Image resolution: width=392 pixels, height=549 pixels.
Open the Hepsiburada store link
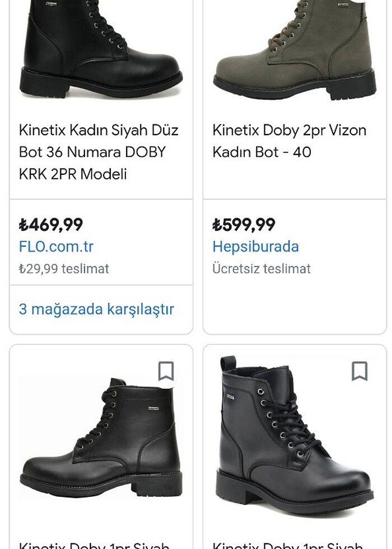pos(255,246)
